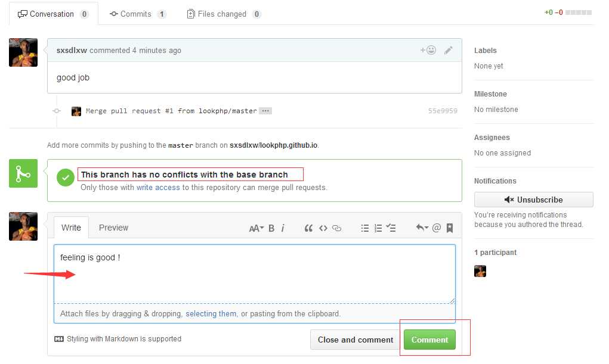Submit with the green Comment button

(x=429, y=340)
